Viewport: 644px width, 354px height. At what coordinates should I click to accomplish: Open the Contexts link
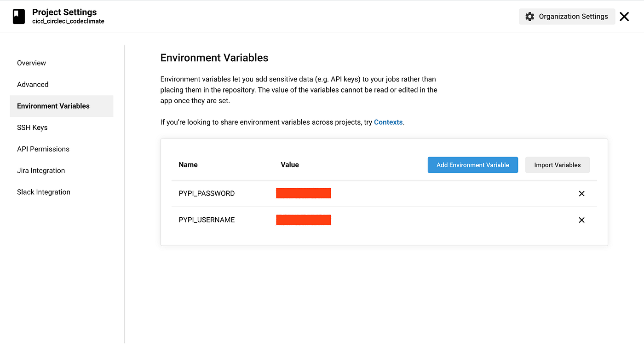coord(388,122)
